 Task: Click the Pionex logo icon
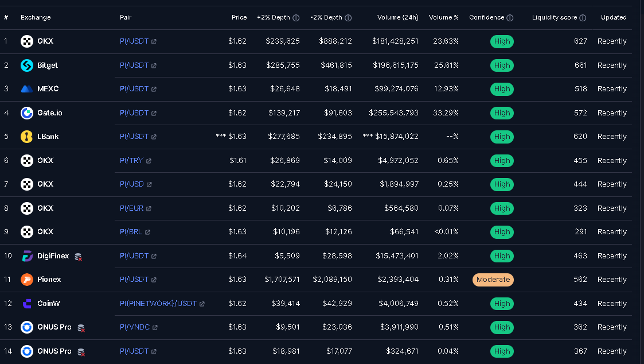point(27,280)
